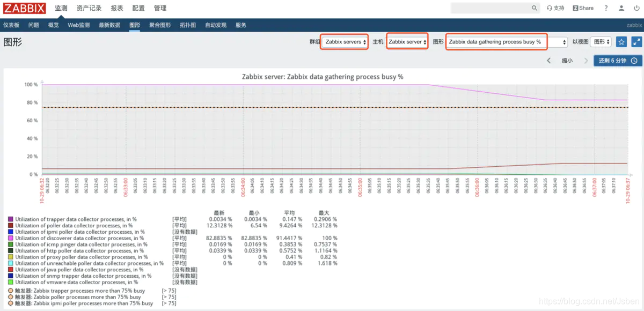
Task: Open the 支持 support link
Action: pos(555,8)
